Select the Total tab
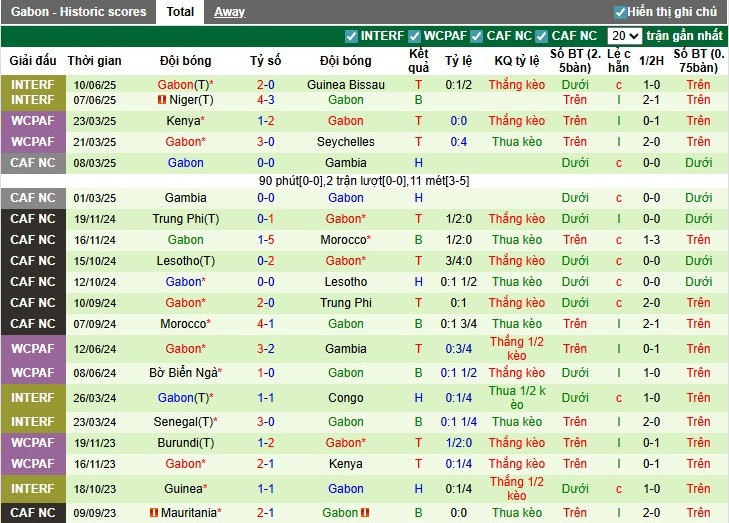729x523 pixels. [180, 12]
